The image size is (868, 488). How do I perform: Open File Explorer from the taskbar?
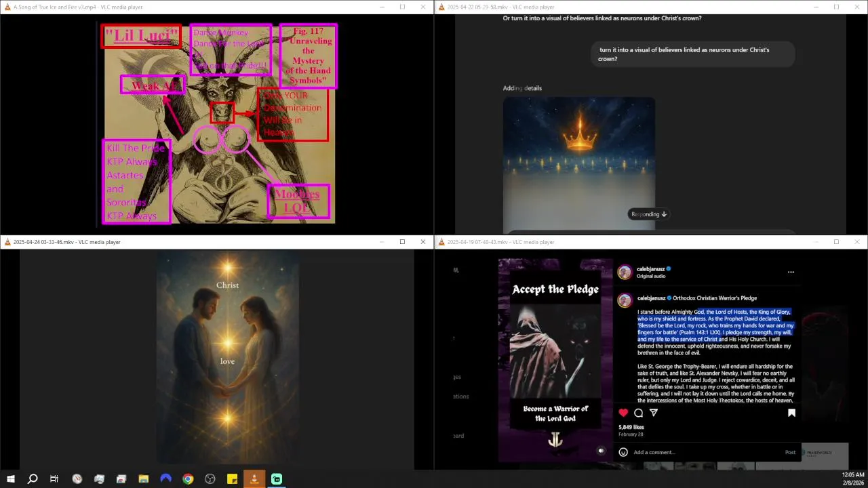point(144,479)
